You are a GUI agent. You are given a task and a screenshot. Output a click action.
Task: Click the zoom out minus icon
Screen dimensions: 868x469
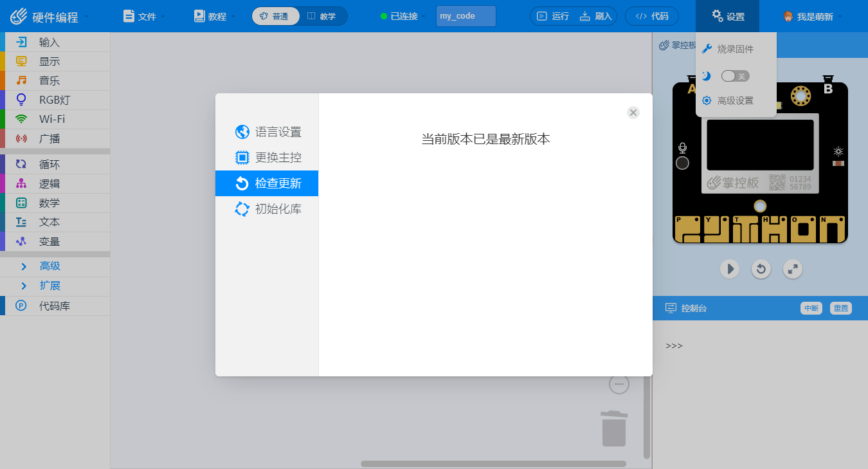619,384
